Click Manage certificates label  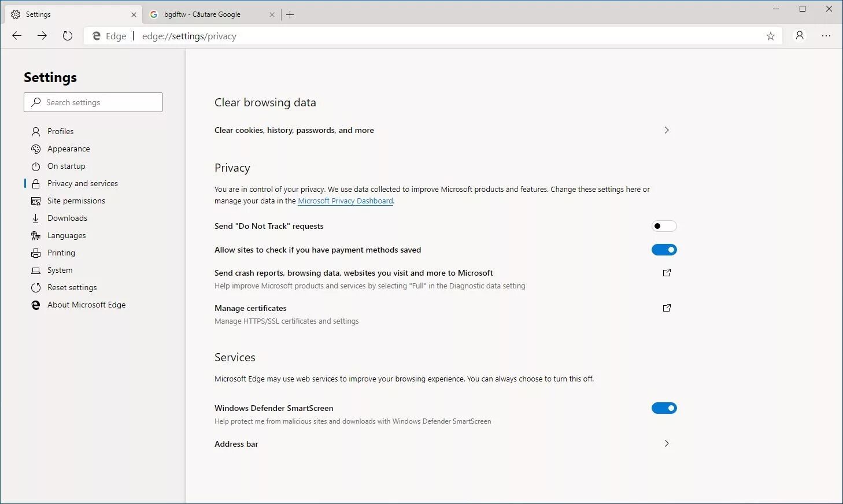tap(250, 308)
